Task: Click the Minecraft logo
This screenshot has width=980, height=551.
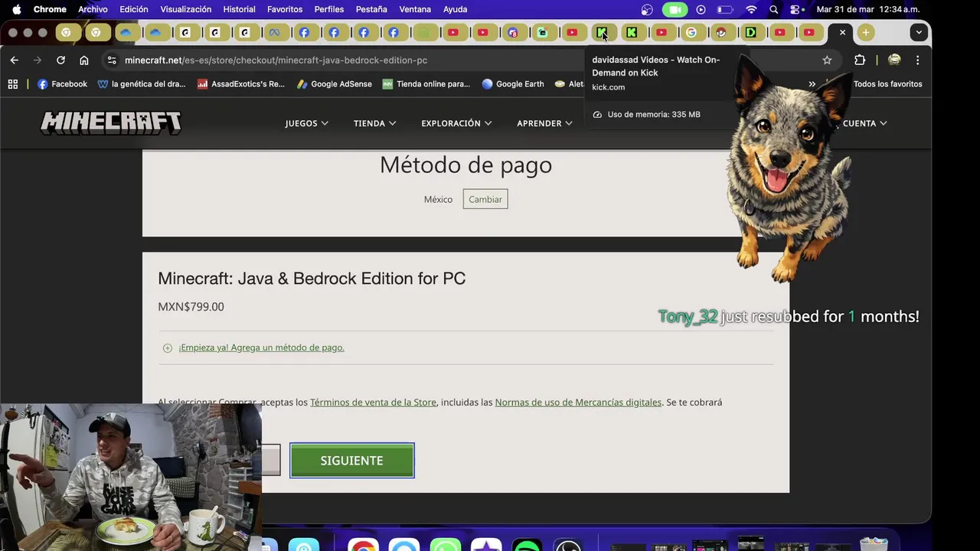Action: [111, 123]
